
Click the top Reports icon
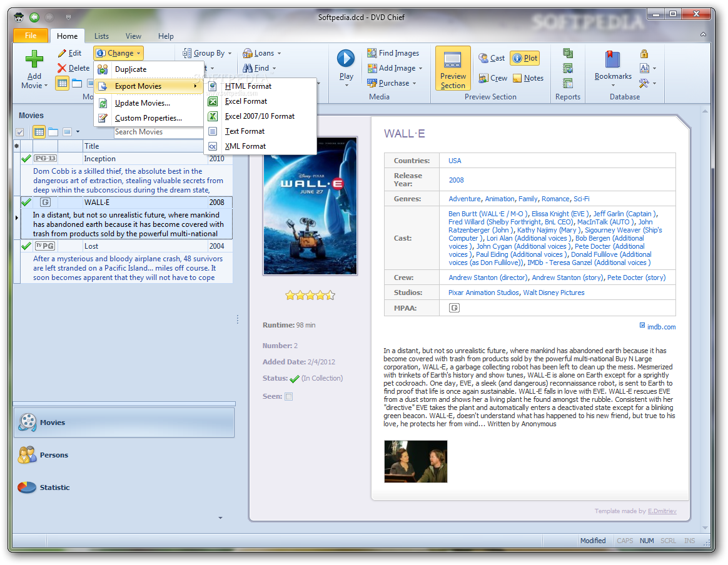coord(567,53)
